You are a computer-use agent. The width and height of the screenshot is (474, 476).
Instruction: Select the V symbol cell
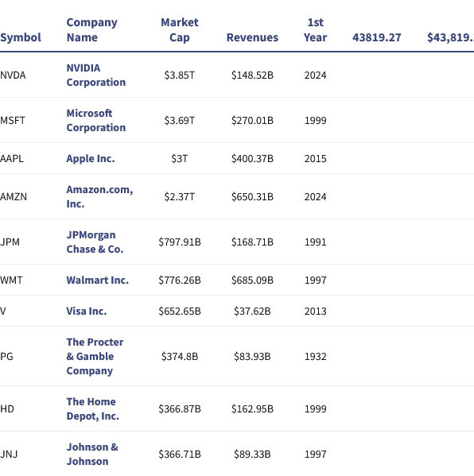click(2, 312)
